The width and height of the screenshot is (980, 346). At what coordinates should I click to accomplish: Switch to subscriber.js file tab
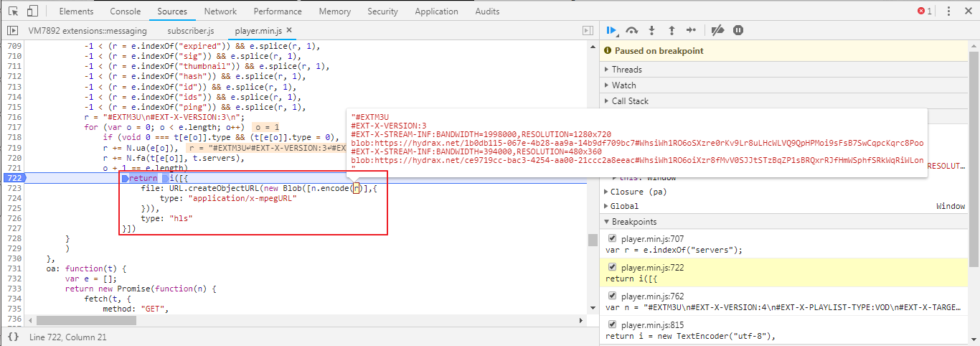(x=191, y=31)
